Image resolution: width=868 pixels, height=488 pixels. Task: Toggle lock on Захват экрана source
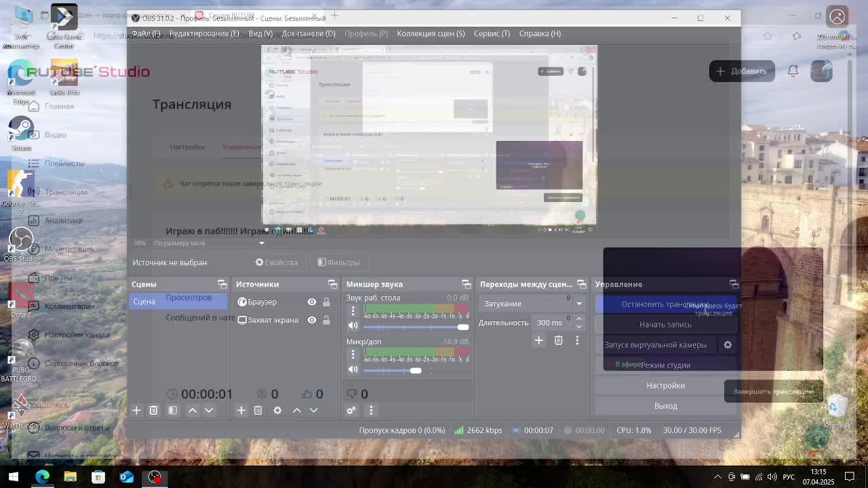point(326,320)
